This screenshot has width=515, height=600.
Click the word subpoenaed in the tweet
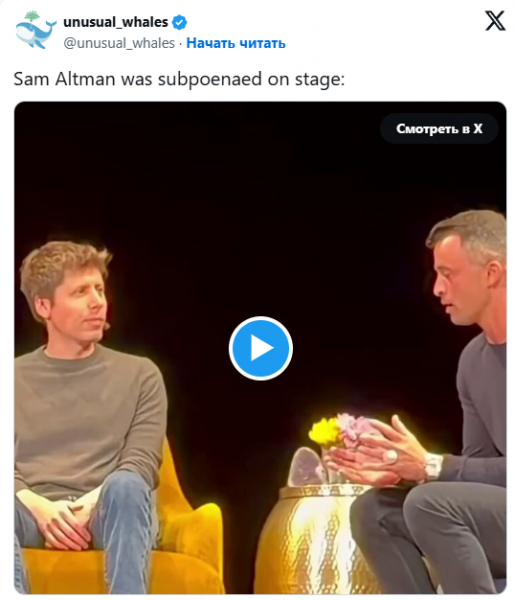[210, 79]
